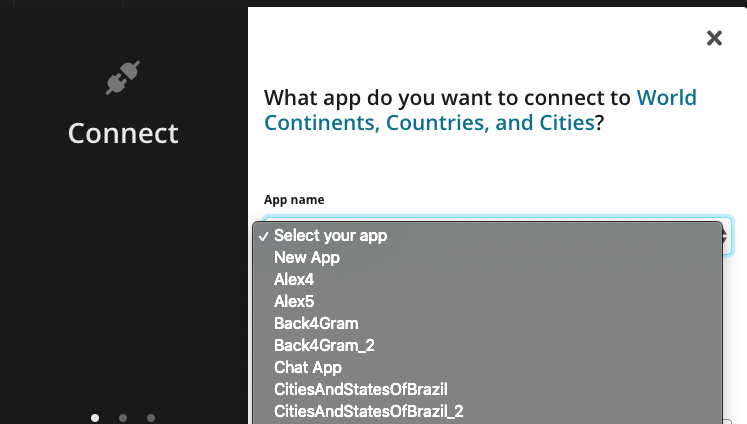Viewport: 747px width, 424px height.
Task: Click the checkmark beside Select your app
Action: [x=263, y=236]
